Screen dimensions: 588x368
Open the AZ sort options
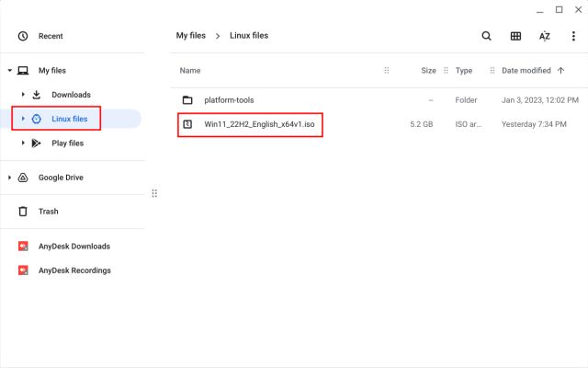pos(544,36)
